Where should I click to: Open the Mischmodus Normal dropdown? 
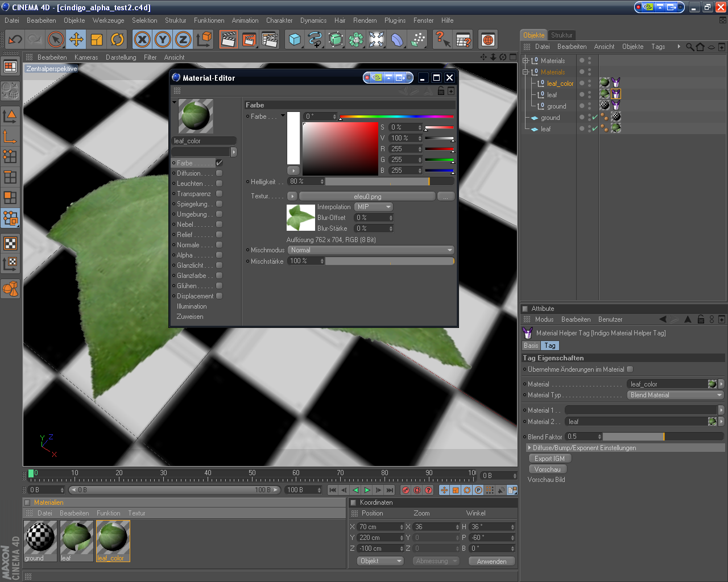[x=371, y=250]
